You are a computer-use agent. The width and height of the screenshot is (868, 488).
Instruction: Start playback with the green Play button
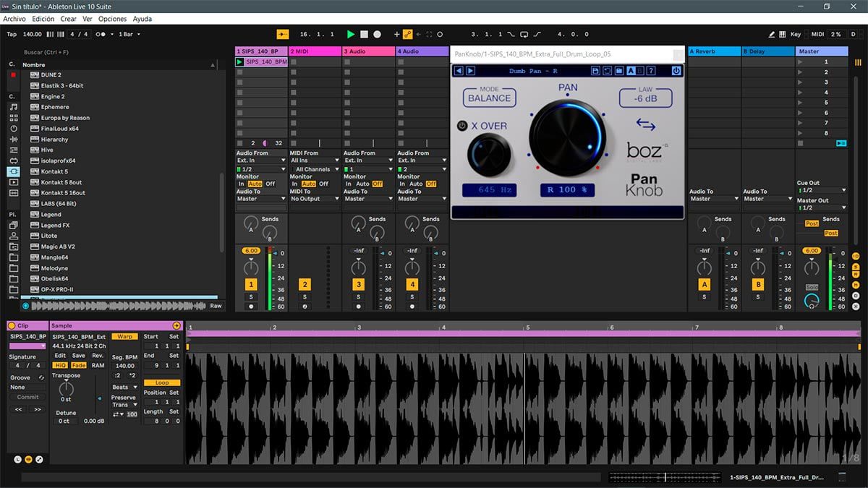click(x=351, y=34)
